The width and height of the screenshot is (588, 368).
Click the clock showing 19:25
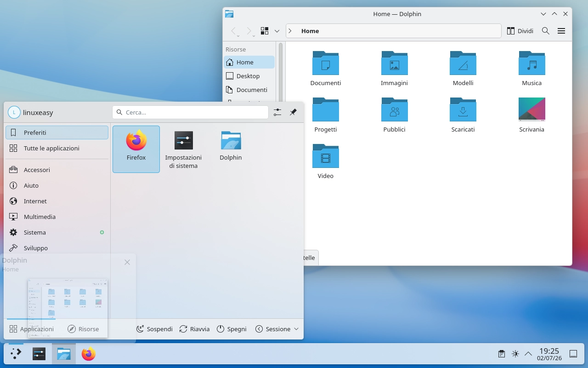point(549,351)
